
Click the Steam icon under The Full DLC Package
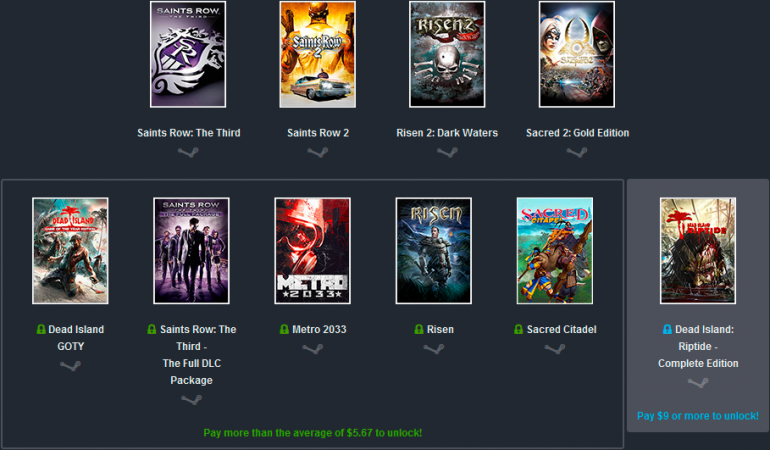[x=192, y=399]
